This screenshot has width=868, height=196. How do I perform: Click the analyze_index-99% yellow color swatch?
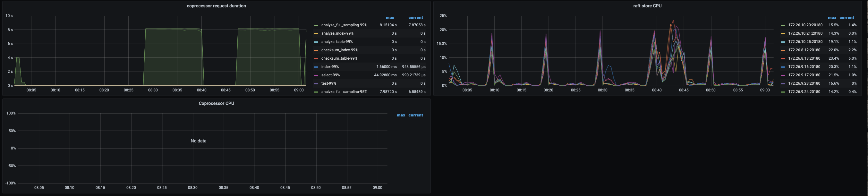point(316,34)
